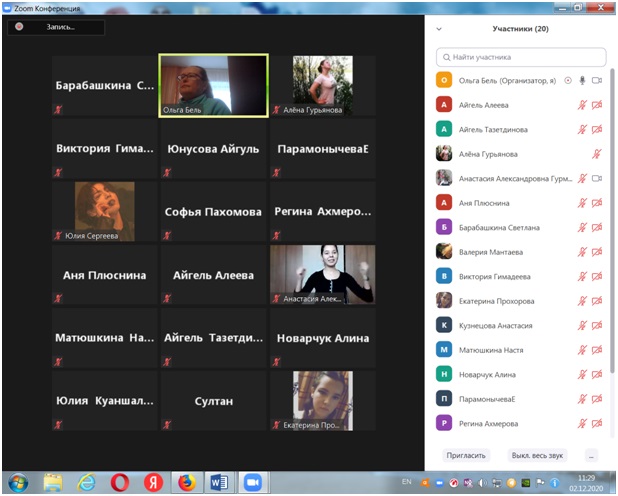Viewport: 618px width, 496px height.
Task: Select the Султан participant tile
Action: point(214,401)
